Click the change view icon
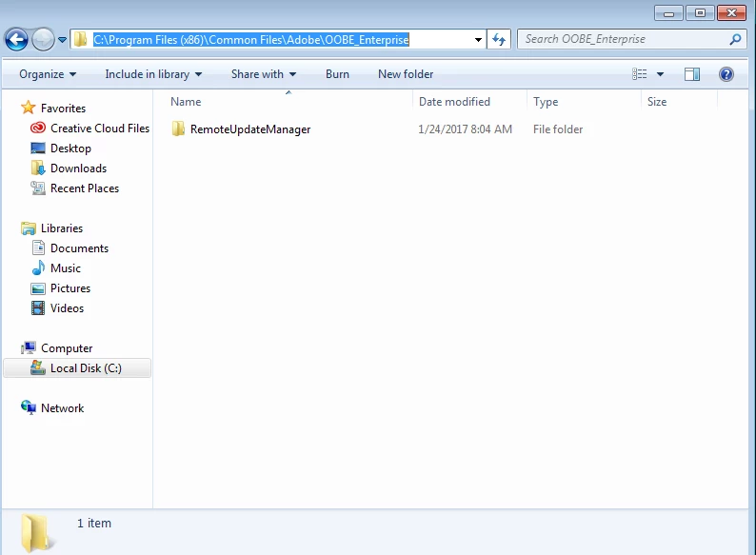The width and height of the screenshot is (756, 555). pyautogui.click(x=639, y=74)
